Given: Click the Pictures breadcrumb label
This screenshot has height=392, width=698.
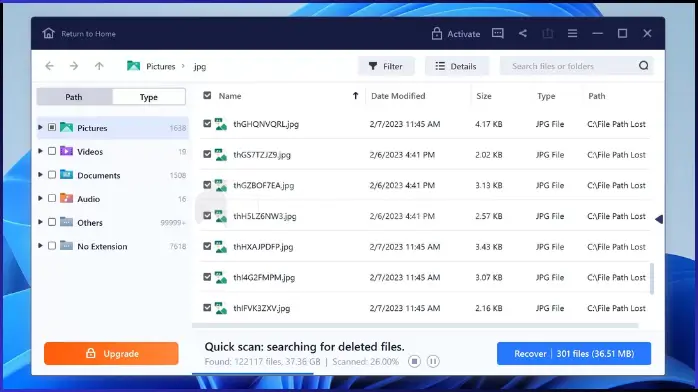Looking at the screenshot, I should [x=161, y=66].
